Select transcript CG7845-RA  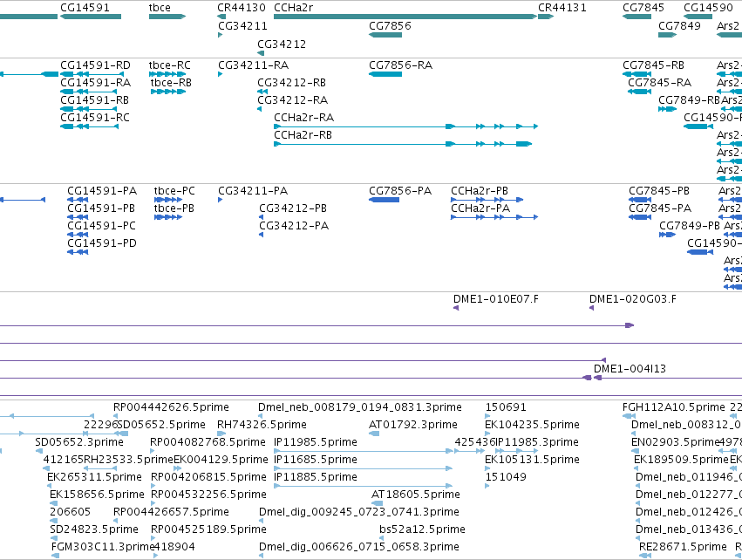tap(660, 82)
